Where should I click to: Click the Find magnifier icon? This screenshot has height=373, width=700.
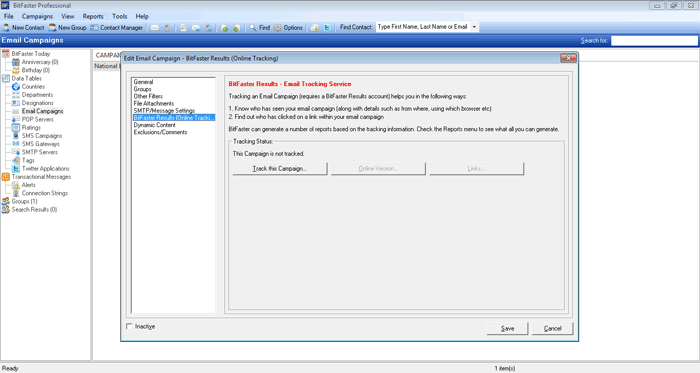pyautogui.click(x=253, y=28)
